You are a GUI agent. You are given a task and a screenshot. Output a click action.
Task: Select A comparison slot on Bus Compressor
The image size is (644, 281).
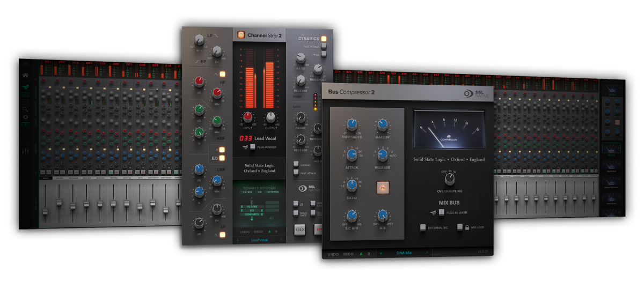point(361,254)
